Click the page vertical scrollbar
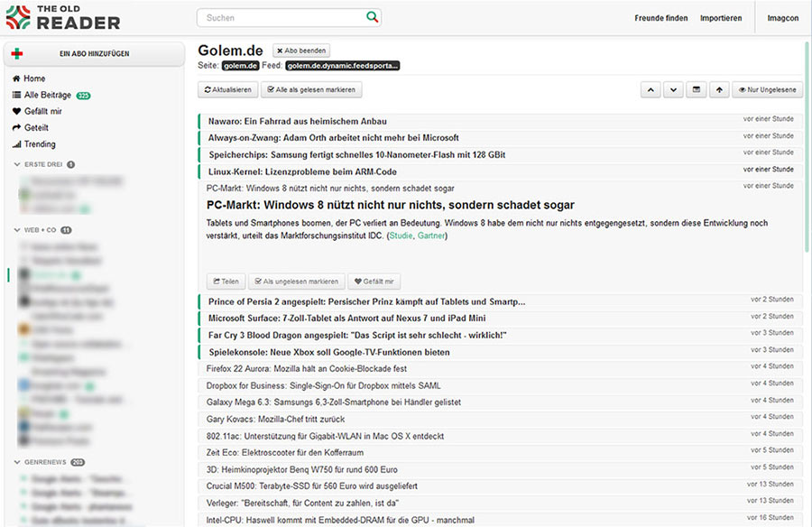This screenshot has width=812, height=527. [x=807, y=145]
